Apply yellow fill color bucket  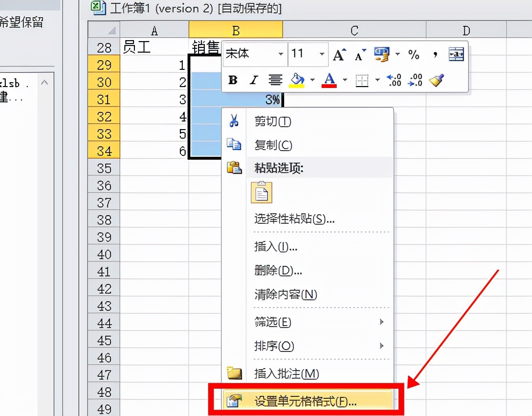coord(297,80)
